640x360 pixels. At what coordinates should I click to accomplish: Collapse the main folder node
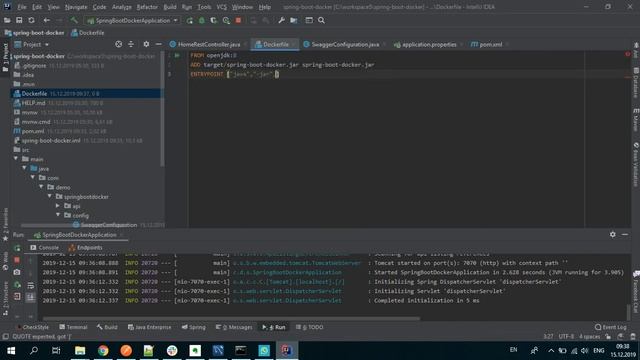[x=16, y=159]
